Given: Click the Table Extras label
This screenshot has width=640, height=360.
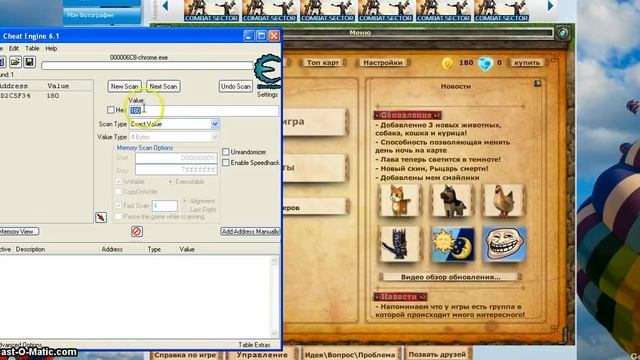Looking at the screenshot, I should tap(254, 345).
